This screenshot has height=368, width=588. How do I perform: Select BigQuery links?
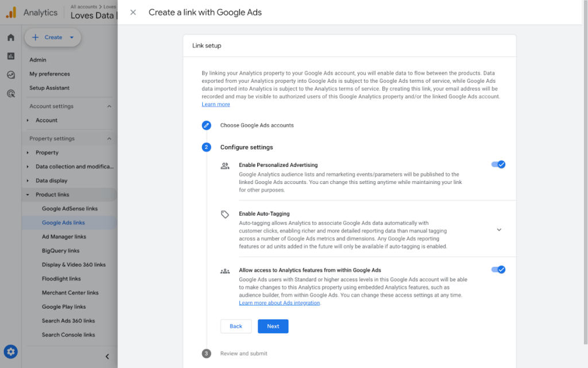click(x=61, y=251)
